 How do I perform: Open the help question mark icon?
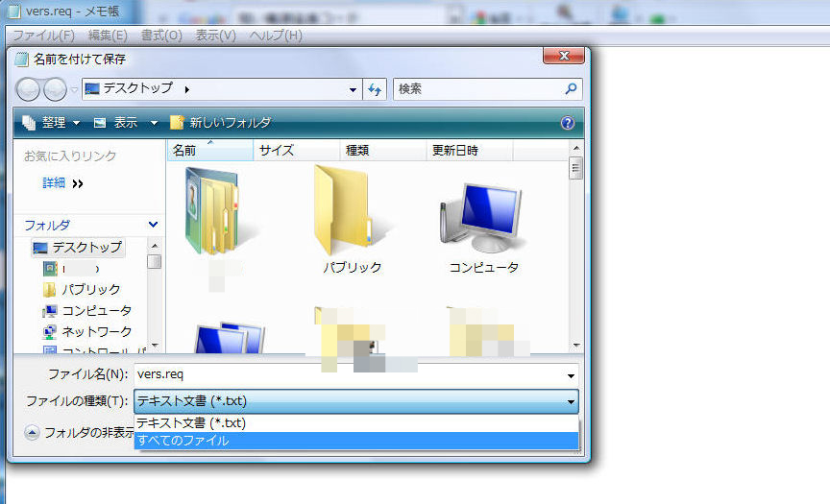568,123
